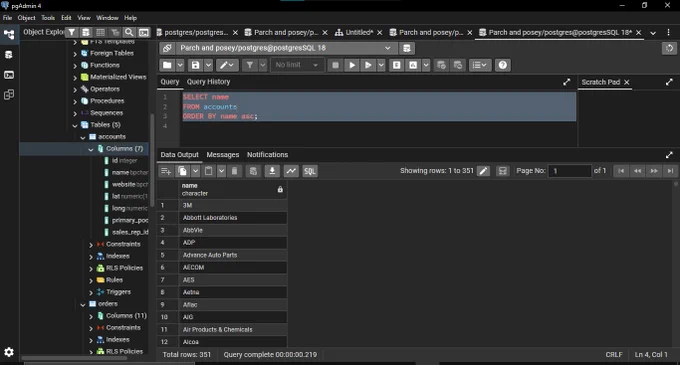
Task: Go to last page button
Action: click(670, 171)
